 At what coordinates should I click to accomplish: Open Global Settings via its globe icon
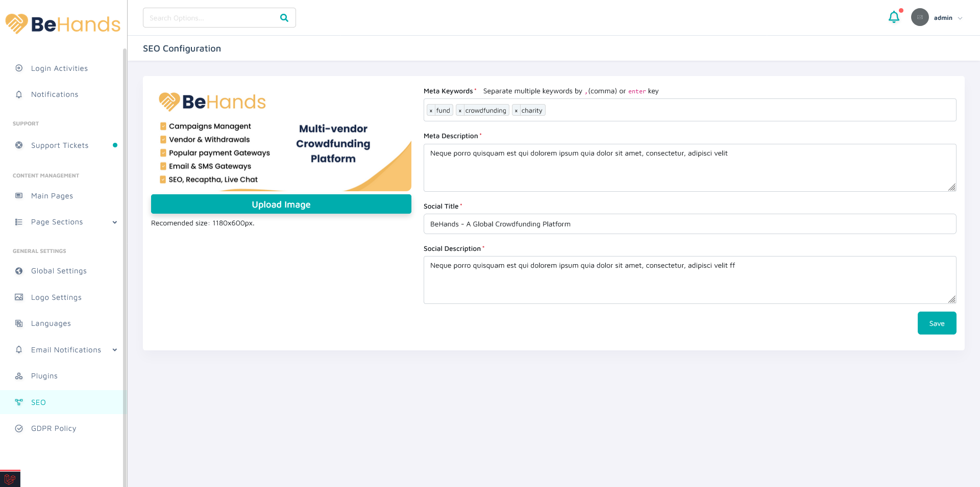[19, 271]
